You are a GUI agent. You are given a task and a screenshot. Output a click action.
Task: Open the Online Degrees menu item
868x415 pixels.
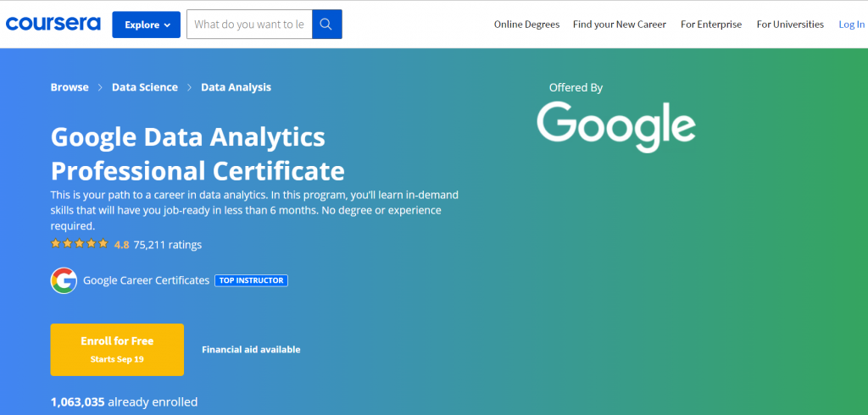click(x=526, y=25)
